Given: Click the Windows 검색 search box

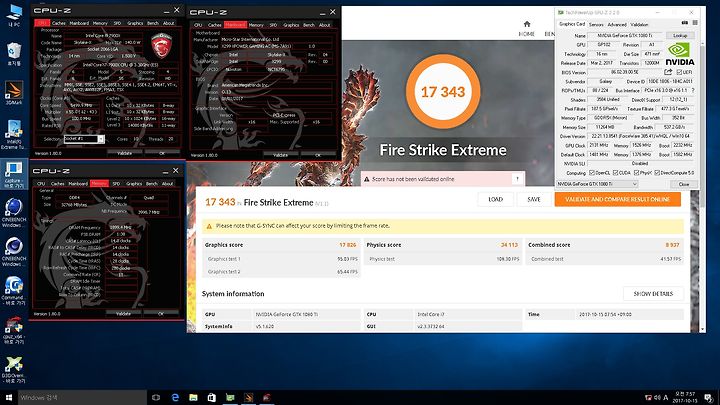Looking at the screenshot, I should [x=82, y=397].
